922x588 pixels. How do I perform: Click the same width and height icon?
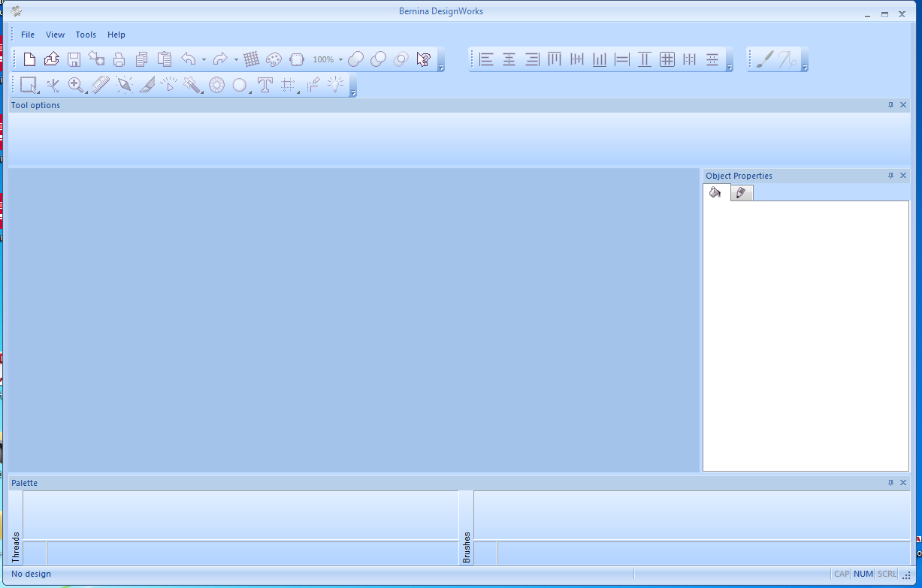(x=667, y=59)
